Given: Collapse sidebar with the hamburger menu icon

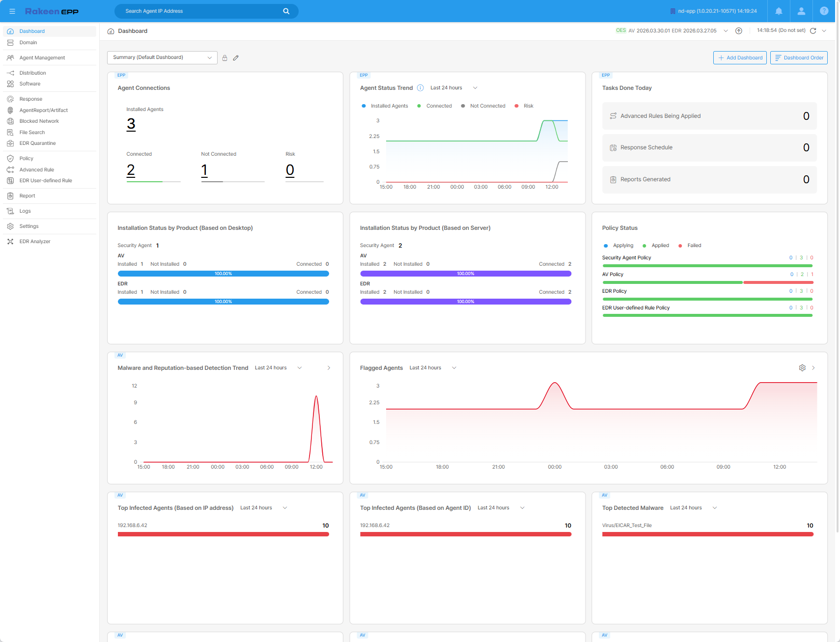Looking at the screenshot, I should pos(12,11).
